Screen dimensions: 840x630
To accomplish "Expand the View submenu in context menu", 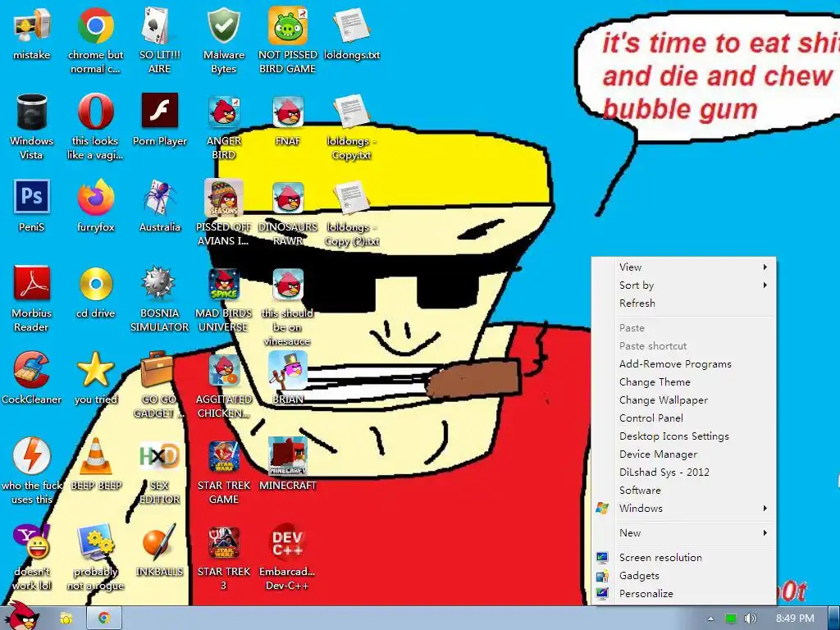I will click(683, 267).
